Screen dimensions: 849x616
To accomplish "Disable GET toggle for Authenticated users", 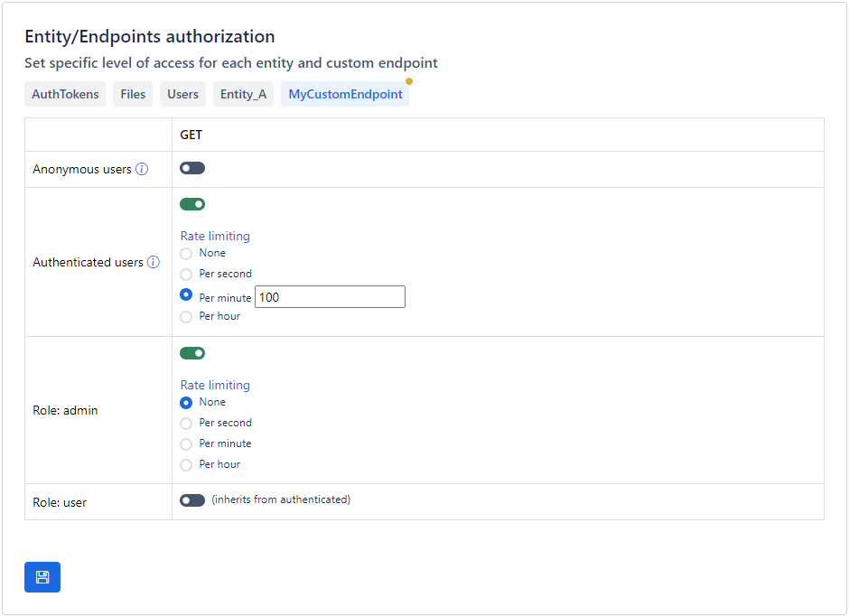I will coord(192,204).
